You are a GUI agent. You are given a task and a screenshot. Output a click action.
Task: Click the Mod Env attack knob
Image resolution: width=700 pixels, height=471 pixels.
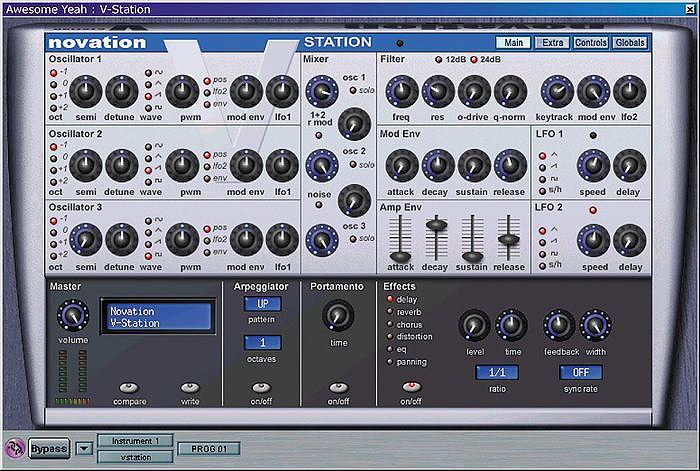pyautogui.click(x=401, y=166)
